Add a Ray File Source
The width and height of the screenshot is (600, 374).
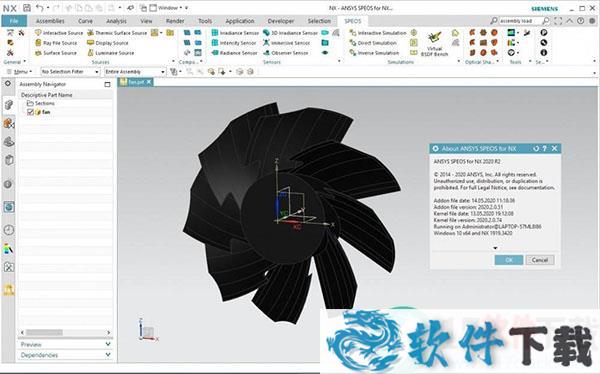tap(56, 43)
